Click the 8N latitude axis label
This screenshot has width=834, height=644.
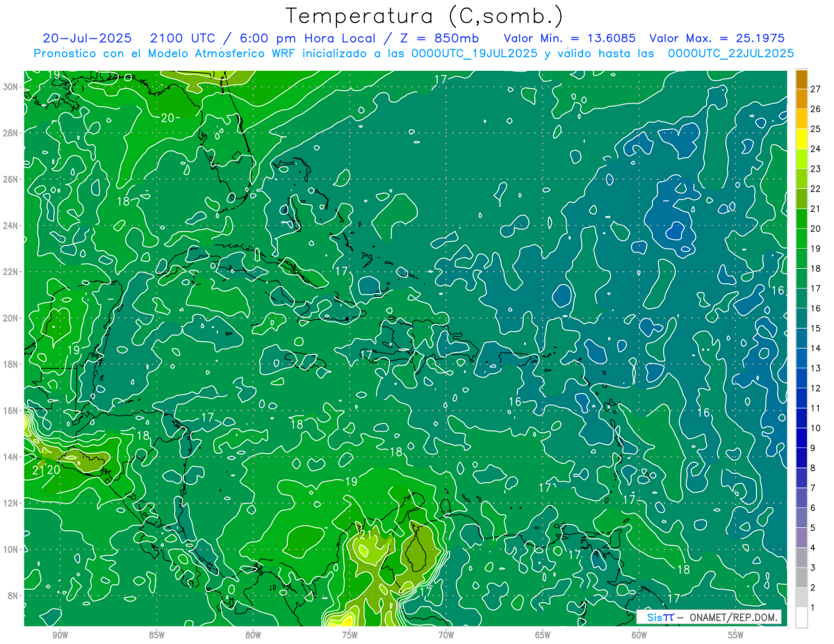[x=13, y=595]
